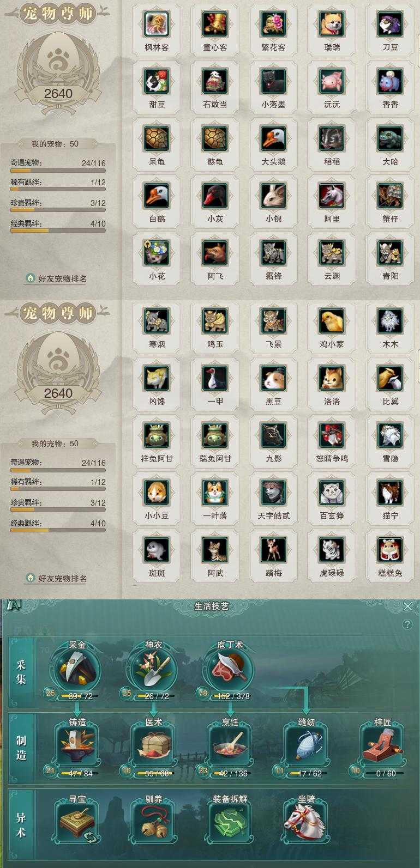The image size is (420, 868).
Task: Open the 大头鹅 goose pet
Action: click(273, 138)
